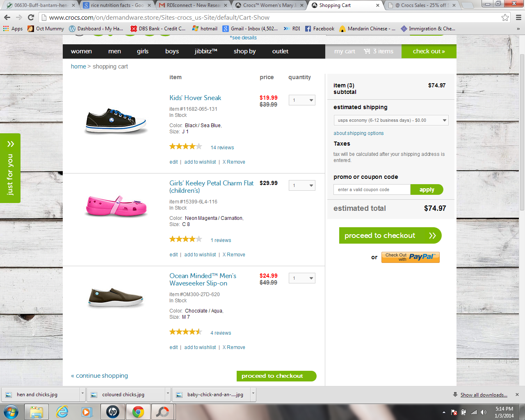
Task: Open the RDI bookmark
Action: tap(292, 29)
